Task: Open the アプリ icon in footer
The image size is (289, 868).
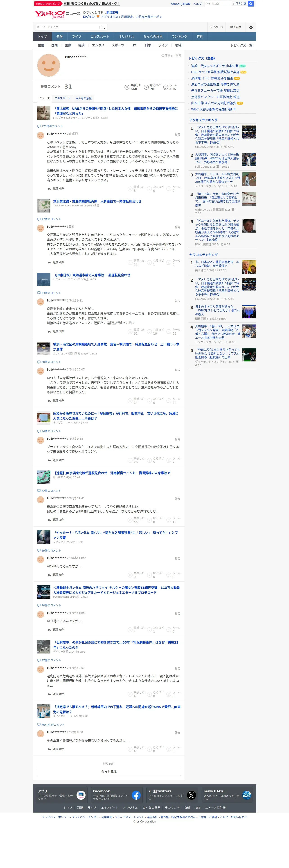Action: click(81, 796)
